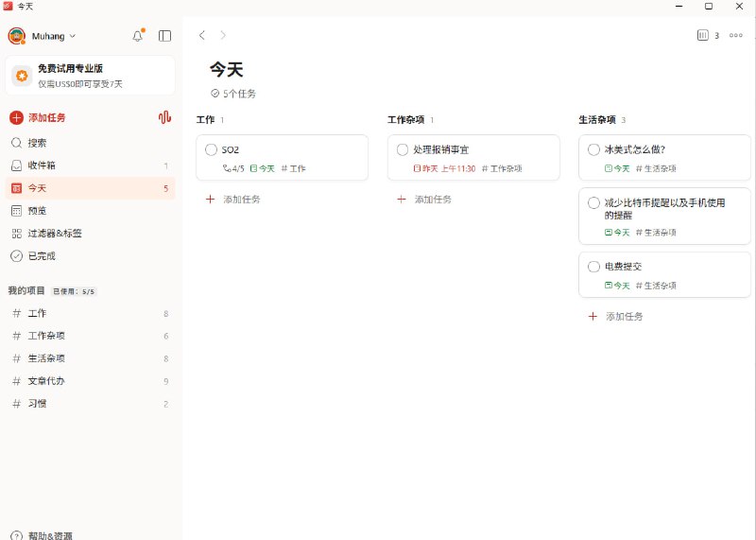Check off the 电费提交 task
Viewport: 756px width, 540px height.
pos(594,267)
